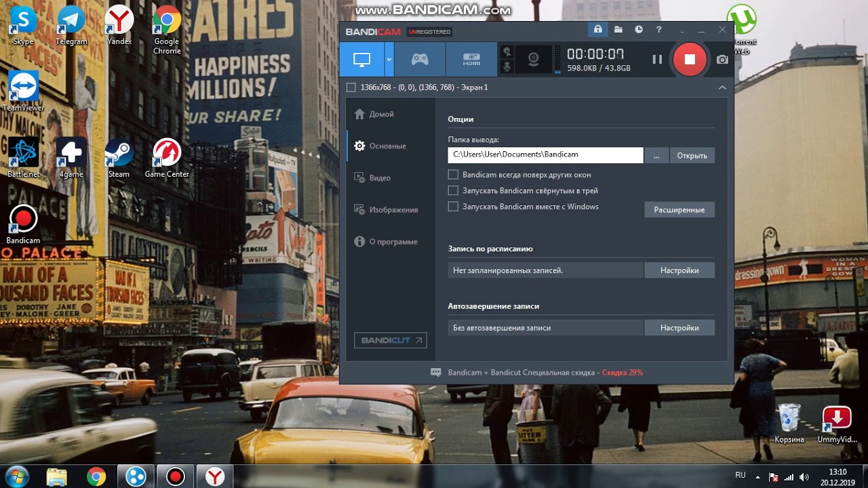Image resolution: width=868 pixels, height=488 pixels.
Task: Click the Расширенные button
Action: [x=679, y=210]
